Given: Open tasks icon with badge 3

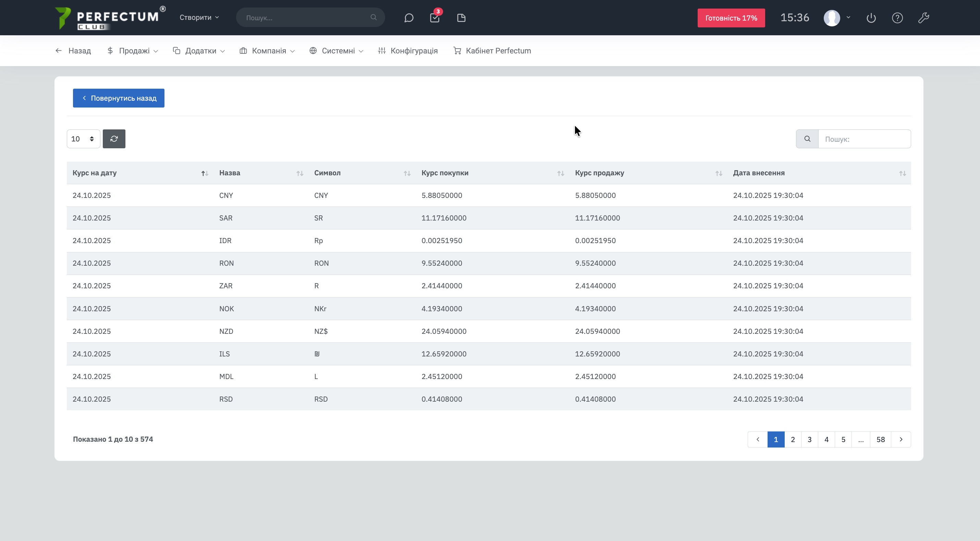Looking at the screenshot, I should pyautogui.click(x=435, y=18).
